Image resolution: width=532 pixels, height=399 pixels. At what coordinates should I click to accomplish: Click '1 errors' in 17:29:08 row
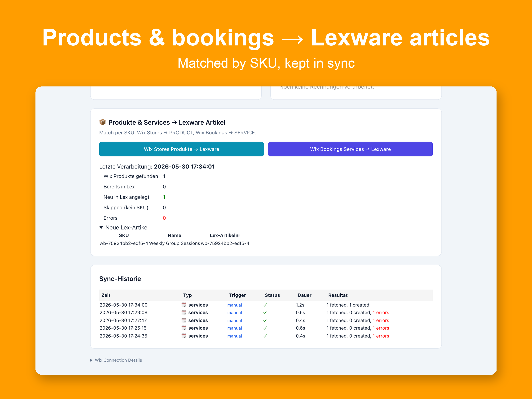381,313
